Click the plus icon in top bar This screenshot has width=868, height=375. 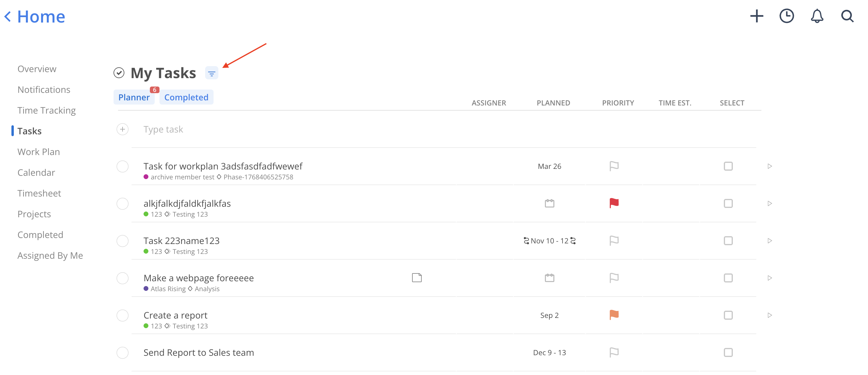click(x=756, y=16)
